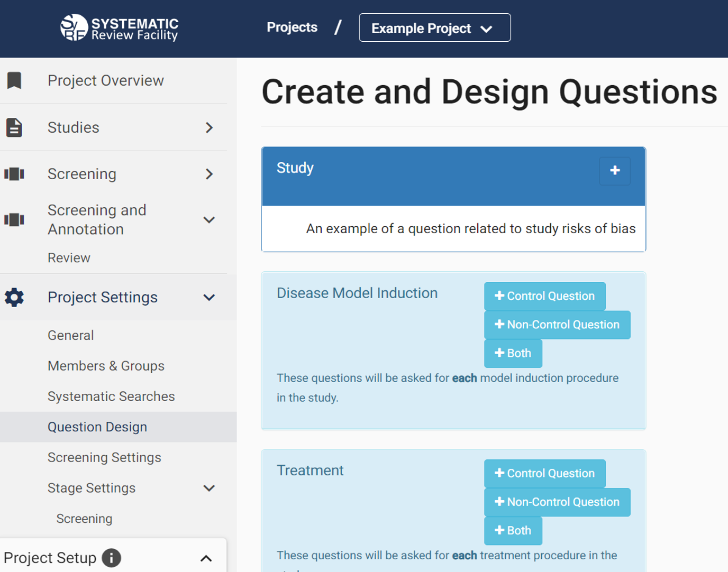728x572 pixels.
Task: Navigate to Projects in the breadcrumb
Action: [292, 27]
